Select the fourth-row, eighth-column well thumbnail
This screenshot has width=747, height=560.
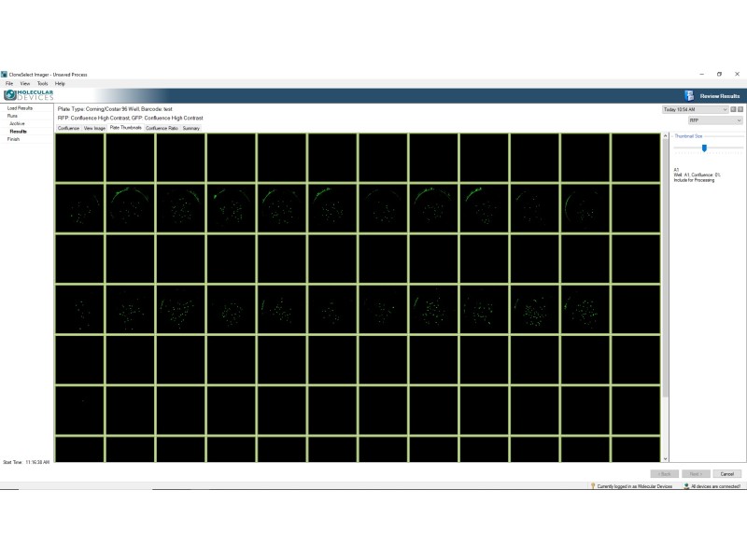433,309
